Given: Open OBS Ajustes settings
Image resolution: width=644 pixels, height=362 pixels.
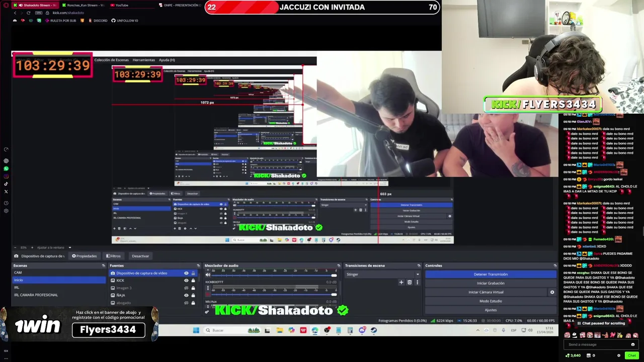Looking at the screenshot, I should point(491,310).
